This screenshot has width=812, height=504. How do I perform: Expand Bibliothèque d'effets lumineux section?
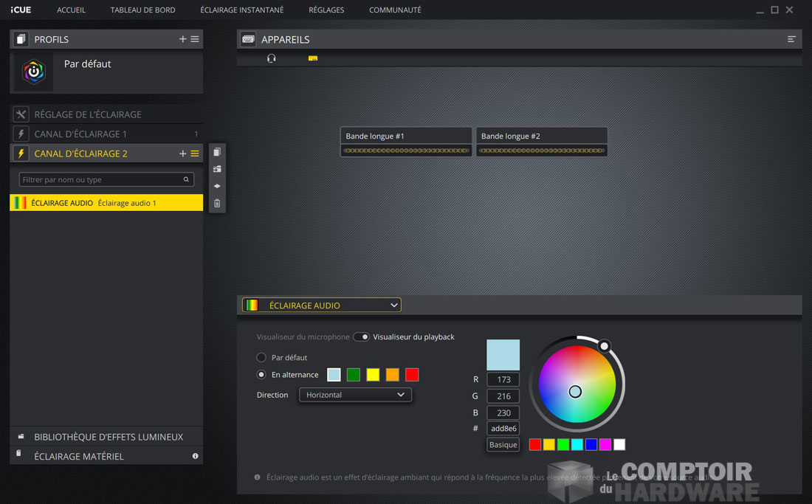point(108,437)
